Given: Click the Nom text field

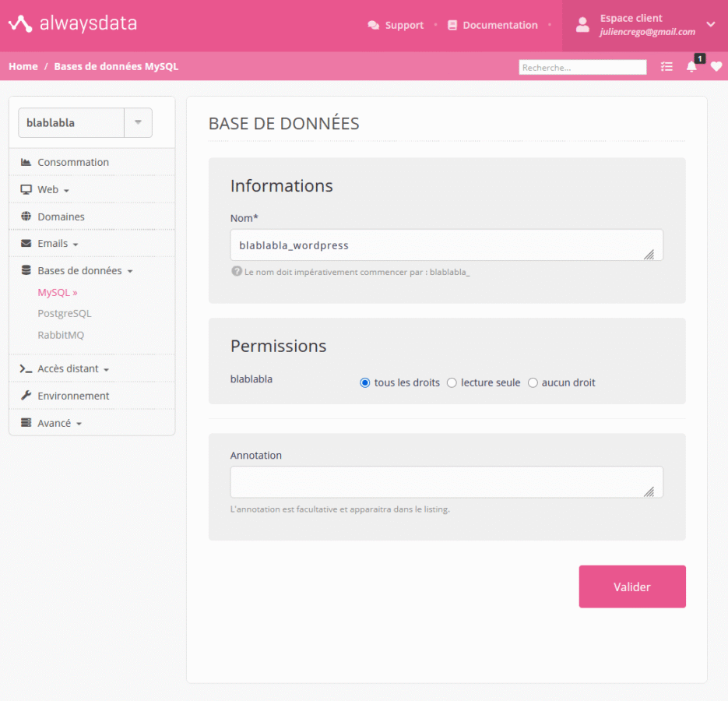Looking at the screenshot, I should (x=447, y=245).
